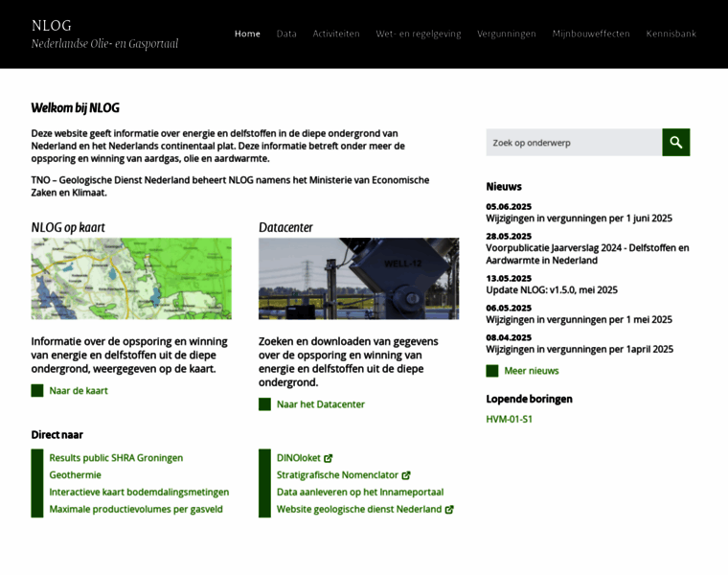Screen dimensions: 728x575
Task: Open the Wet- en regelgeving menu
Action: pyautogui.click(x=419, y=34)
